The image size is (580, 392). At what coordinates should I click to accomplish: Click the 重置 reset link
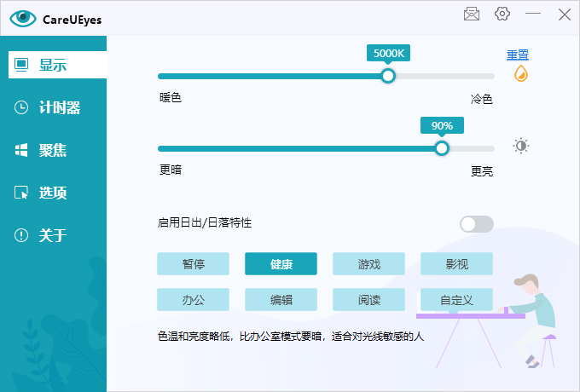point(518,55)
